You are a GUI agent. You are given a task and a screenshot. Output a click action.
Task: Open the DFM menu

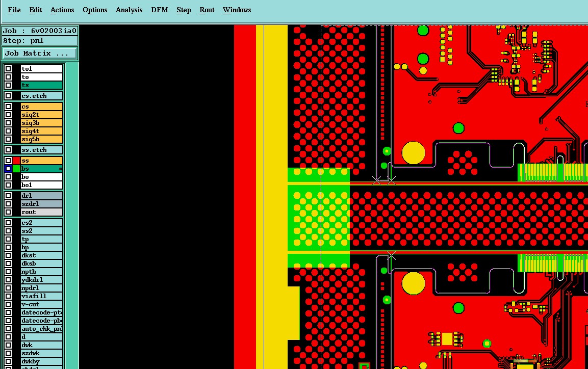click(x=160, y=10)
